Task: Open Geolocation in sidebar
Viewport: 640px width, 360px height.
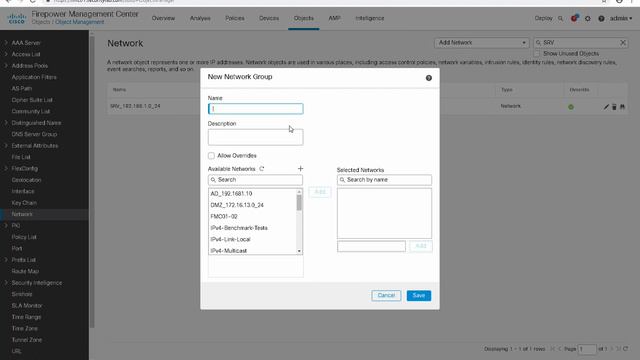Action: (x=26, y=180)
